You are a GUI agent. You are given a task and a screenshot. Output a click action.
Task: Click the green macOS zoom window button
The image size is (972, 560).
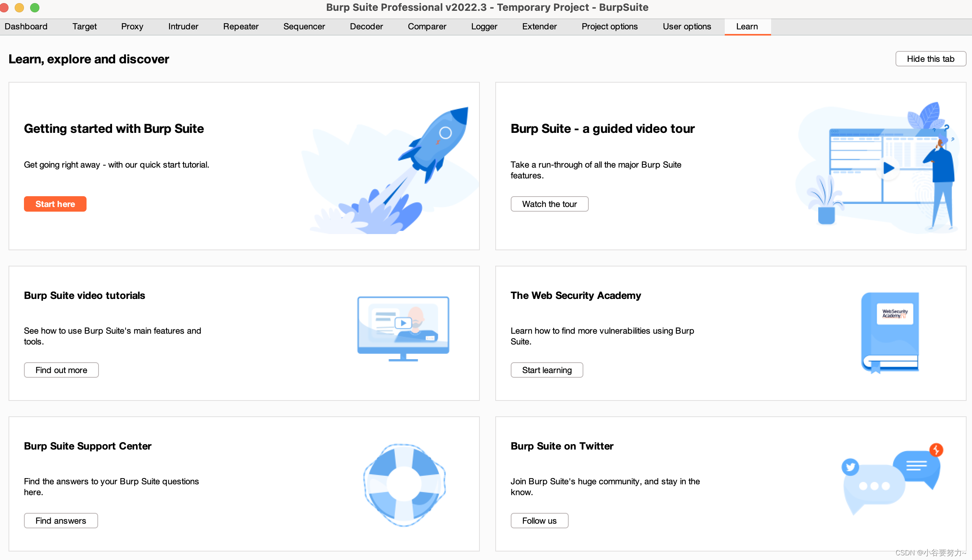click(x=35, y=7)
